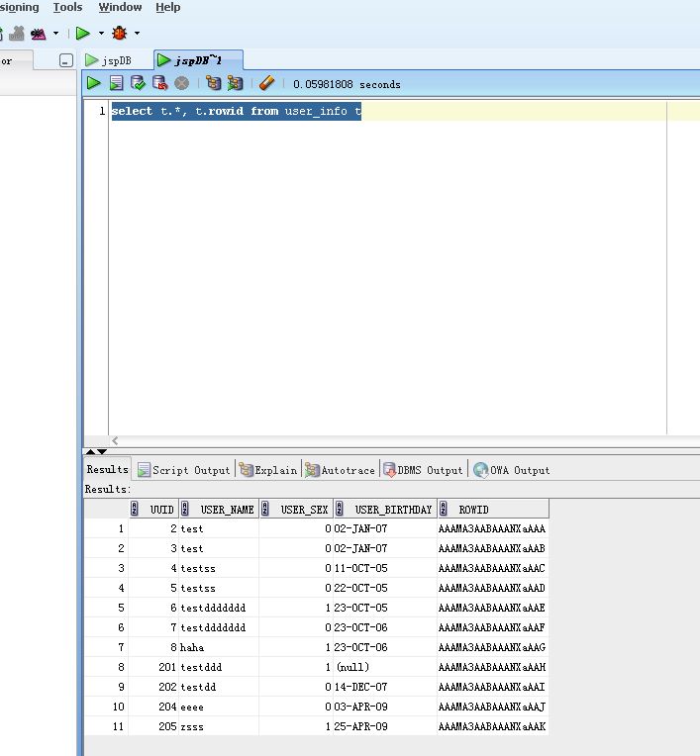Commit changes with the database checkmark icon

click(x=138, y=83)
